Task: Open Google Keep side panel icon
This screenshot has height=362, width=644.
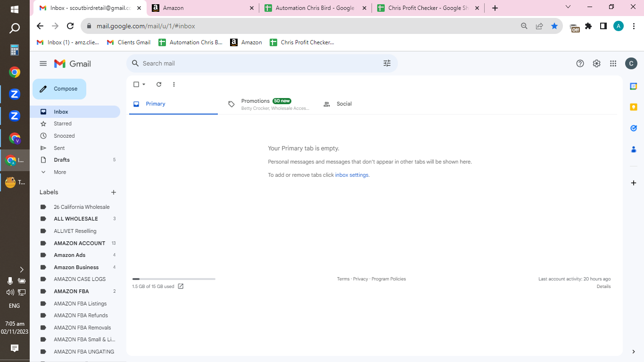Action: [x=634, y=107]
